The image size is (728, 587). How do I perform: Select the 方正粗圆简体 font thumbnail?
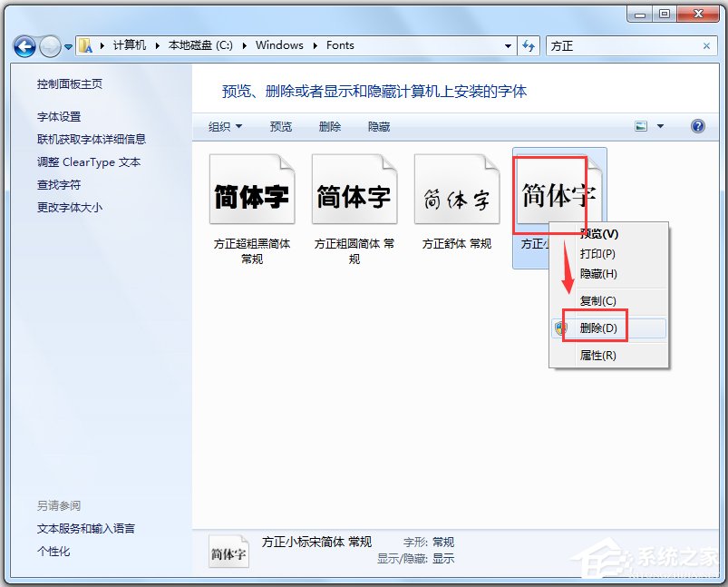tap(354, 189)
